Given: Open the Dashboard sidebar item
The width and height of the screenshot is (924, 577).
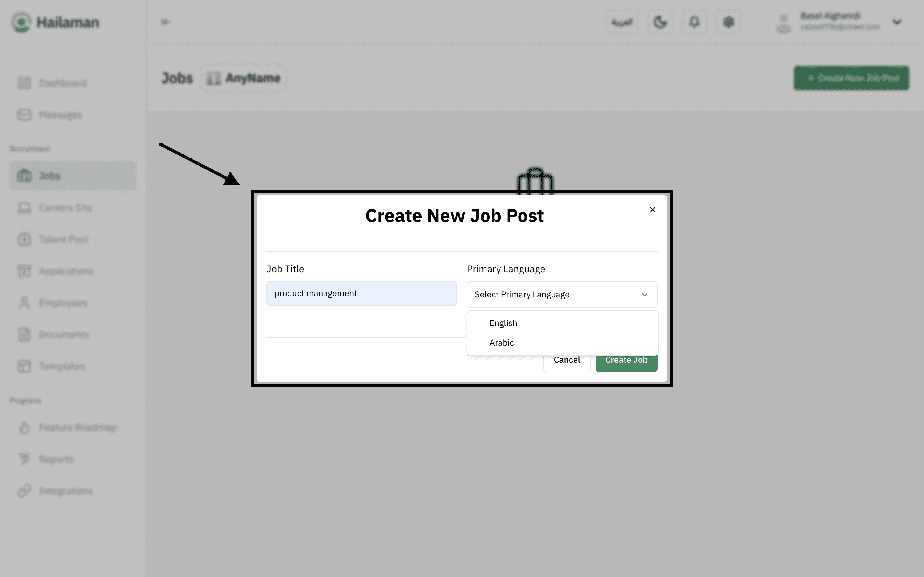Looking at the screenshot, I should pyautogui.click(x=63, y=83).
